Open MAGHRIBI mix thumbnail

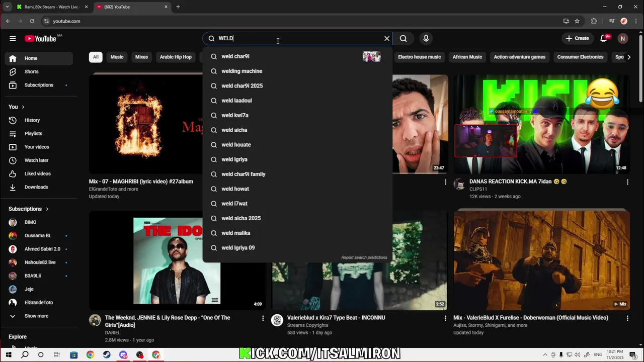(x=146, y=124)
